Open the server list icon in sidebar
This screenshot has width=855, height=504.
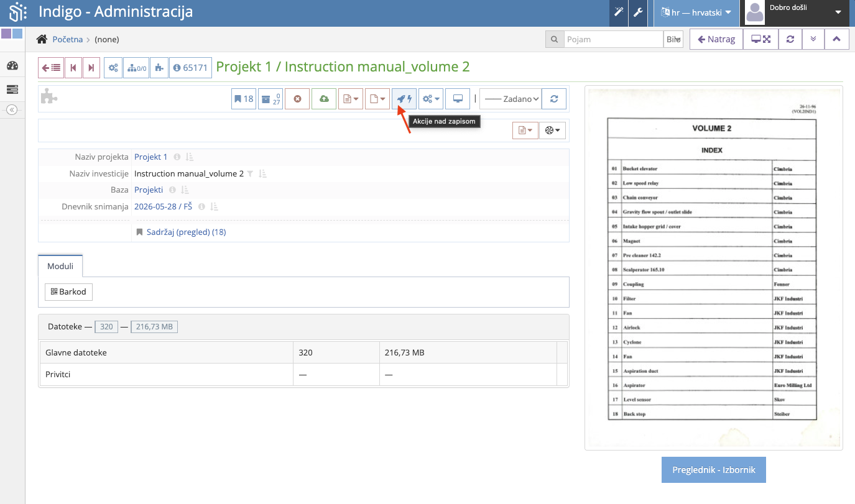coord(12,89)
